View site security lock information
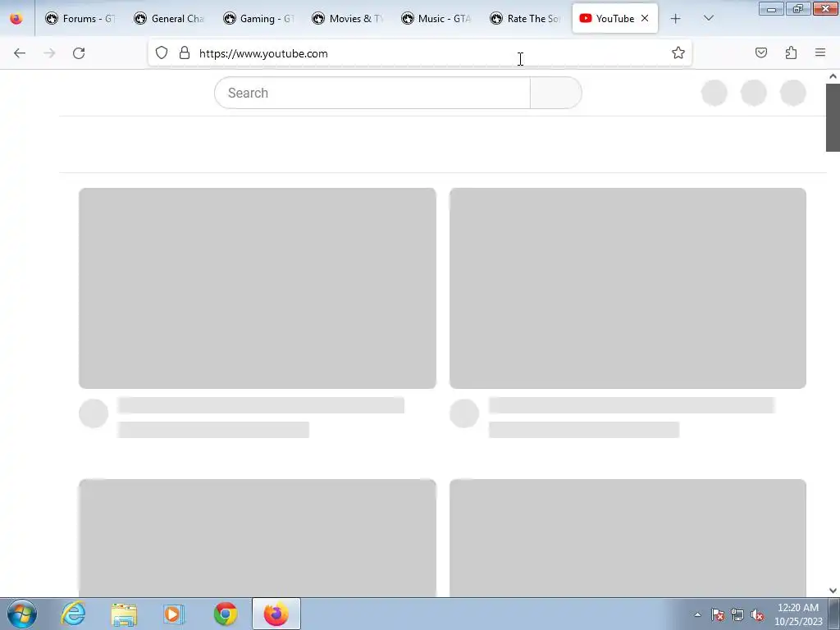This screenshot has width=840, height=630. click(x=185, y=53)
